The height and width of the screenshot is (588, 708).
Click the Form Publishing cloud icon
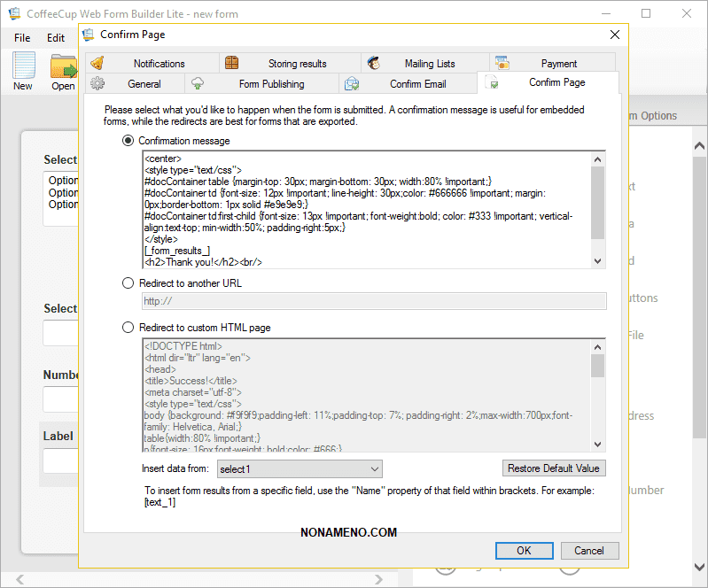click(x=198, y=84)
